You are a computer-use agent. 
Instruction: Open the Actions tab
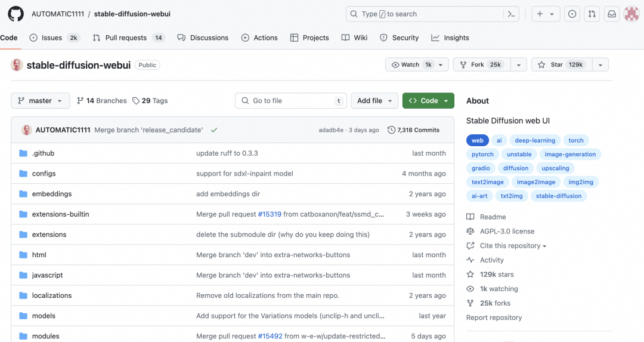[x=259, y=38]
